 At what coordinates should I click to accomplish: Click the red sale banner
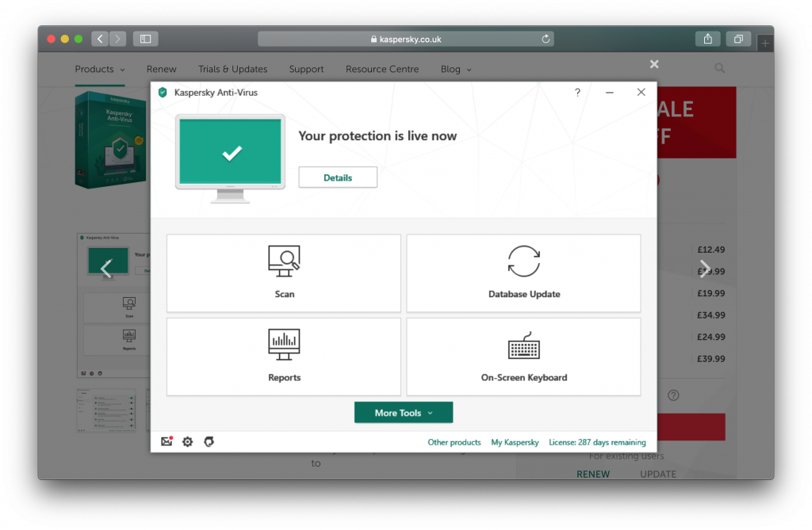(696, 122)
